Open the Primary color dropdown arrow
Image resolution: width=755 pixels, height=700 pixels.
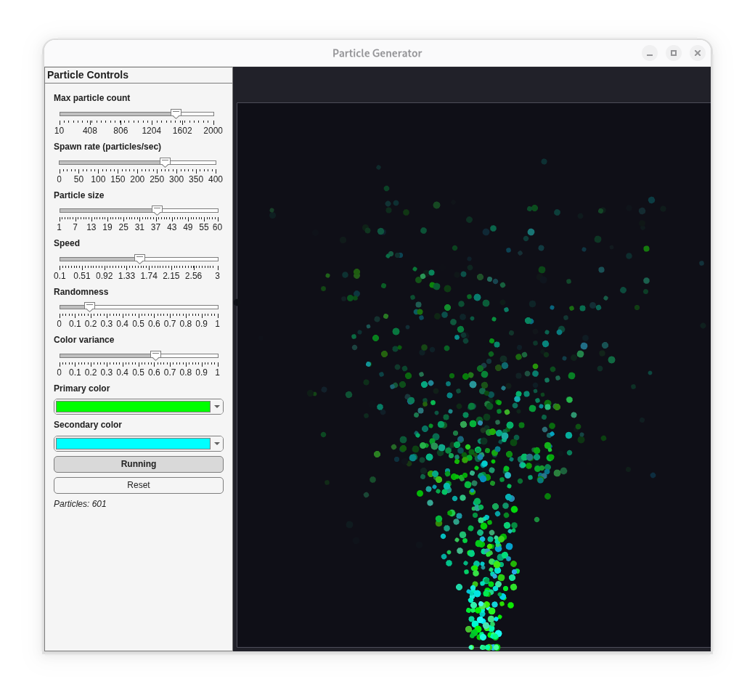tap(217, 407)
